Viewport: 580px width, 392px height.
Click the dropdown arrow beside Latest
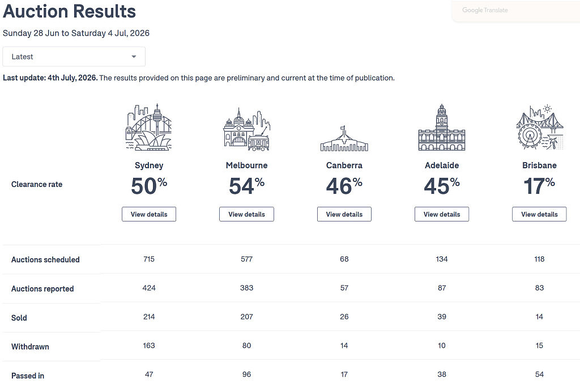[x=134, y=57]
